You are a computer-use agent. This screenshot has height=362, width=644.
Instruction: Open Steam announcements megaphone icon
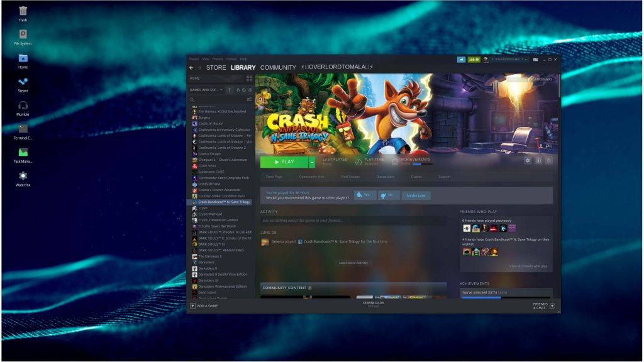point(461,59)
